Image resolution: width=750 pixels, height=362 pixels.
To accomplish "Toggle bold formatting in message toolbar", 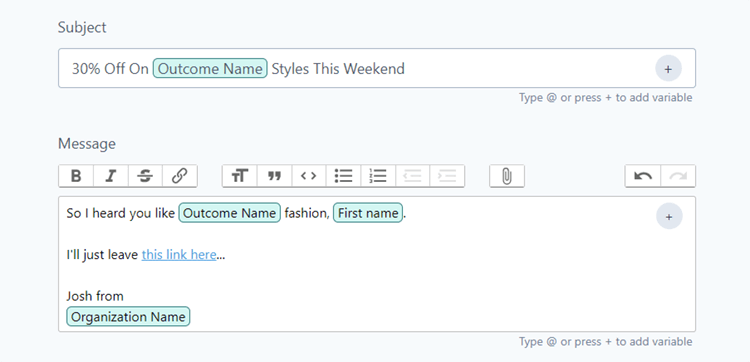I will tap(76, 176).
